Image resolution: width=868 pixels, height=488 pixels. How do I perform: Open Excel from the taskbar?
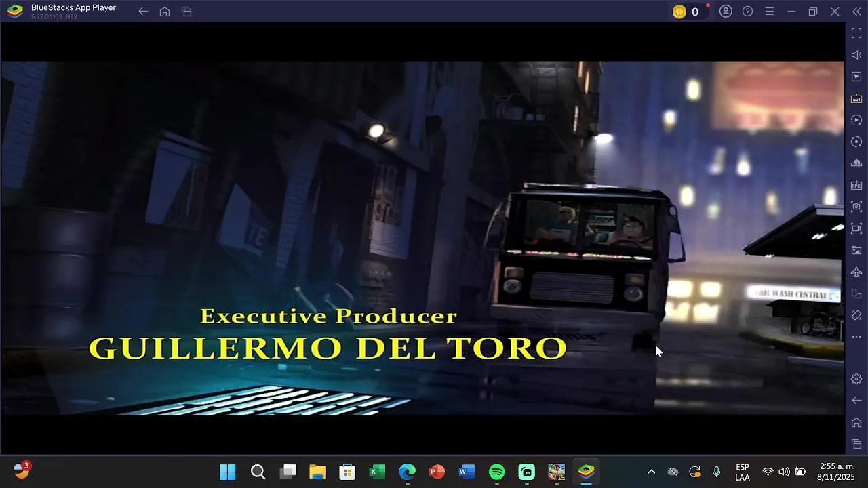pos(377,472)
